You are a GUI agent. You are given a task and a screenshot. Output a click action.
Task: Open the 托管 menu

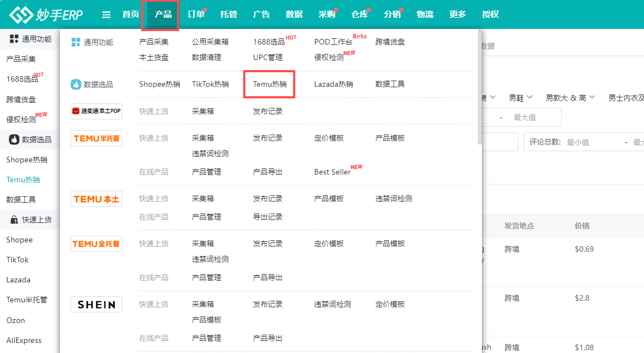[228, 14]
